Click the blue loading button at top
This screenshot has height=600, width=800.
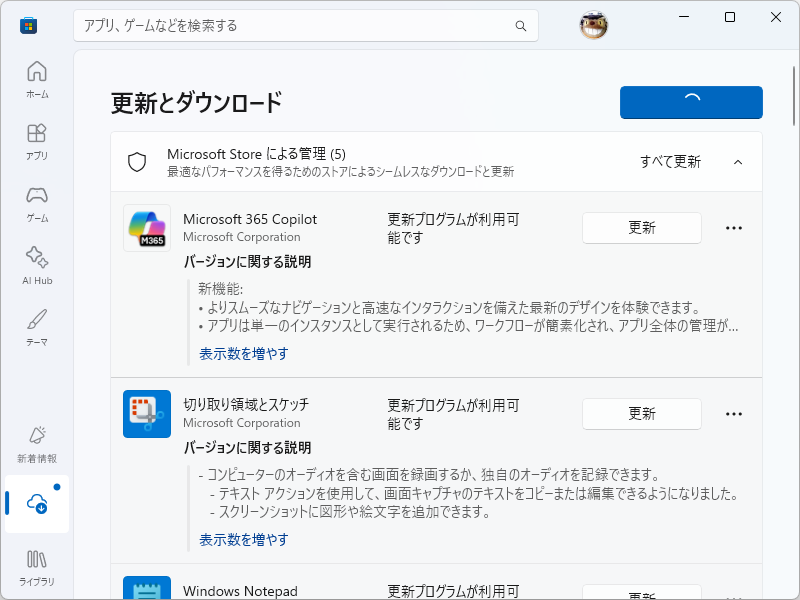point(691,103)
